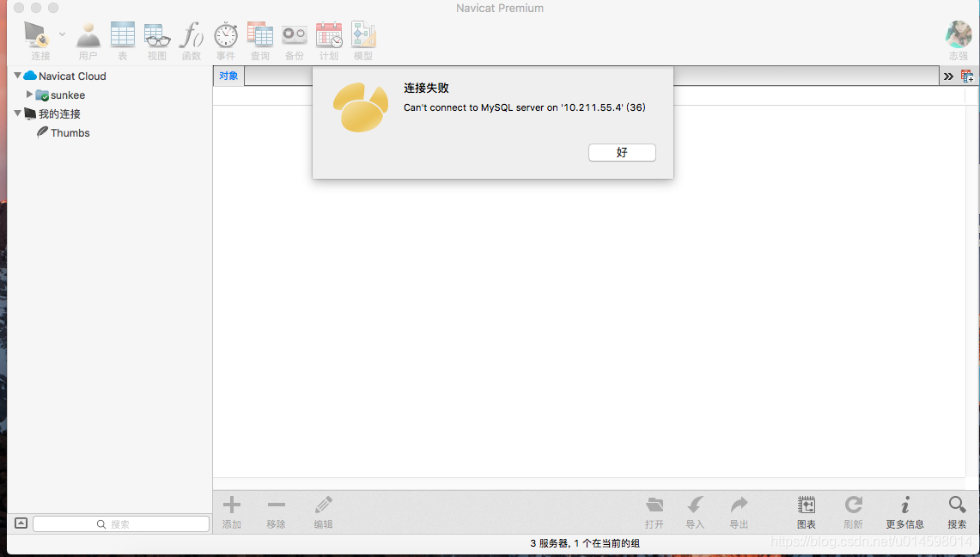980x557 pixels.
Task: Open the 计划 schedule toolbar icon
Action: (329, 35)
